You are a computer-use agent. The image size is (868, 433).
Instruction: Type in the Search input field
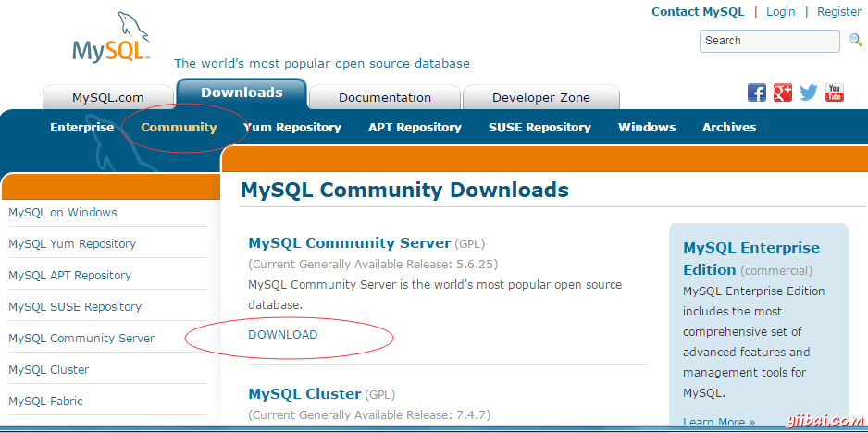tap(770, 41)
